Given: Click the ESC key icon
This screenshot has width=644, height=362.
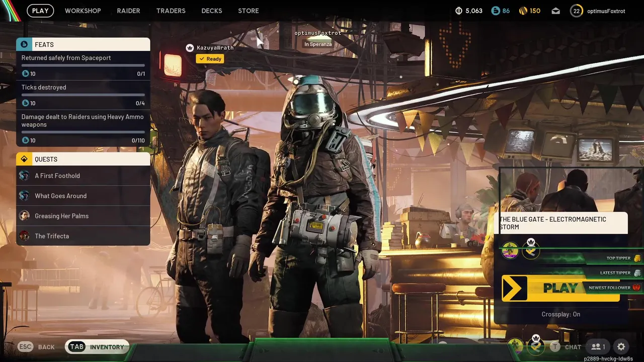Looking at the screenshot, I should 26,346.
